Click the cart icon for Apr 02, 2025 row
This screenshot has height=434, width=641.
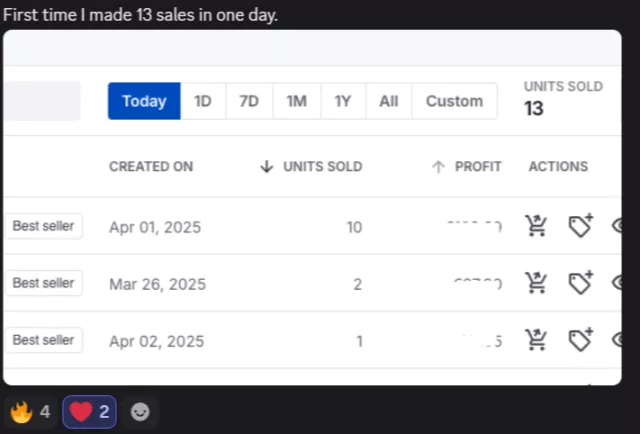(536, 340)
